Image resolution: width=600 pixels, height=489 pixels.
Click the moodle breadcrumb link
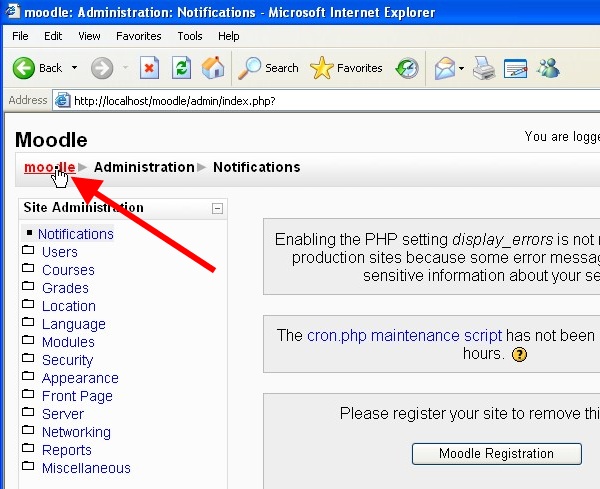click(49, 167)
